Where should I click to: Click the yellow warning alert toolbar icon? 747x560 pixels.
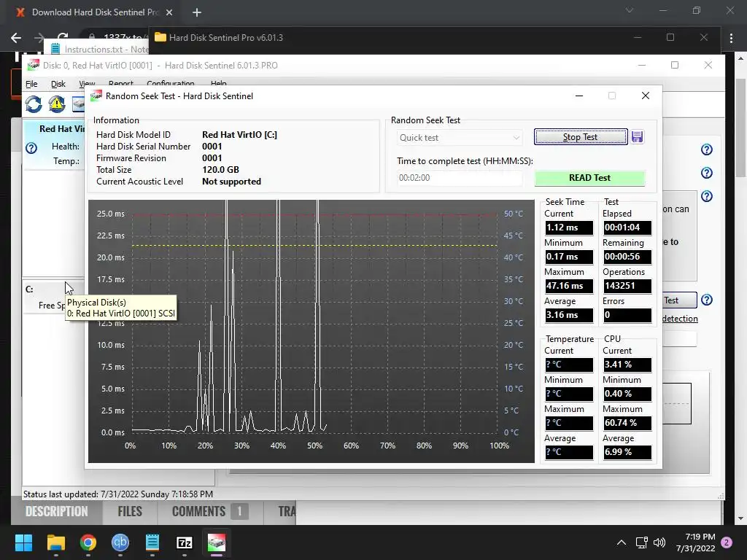(x=57, y=104)
